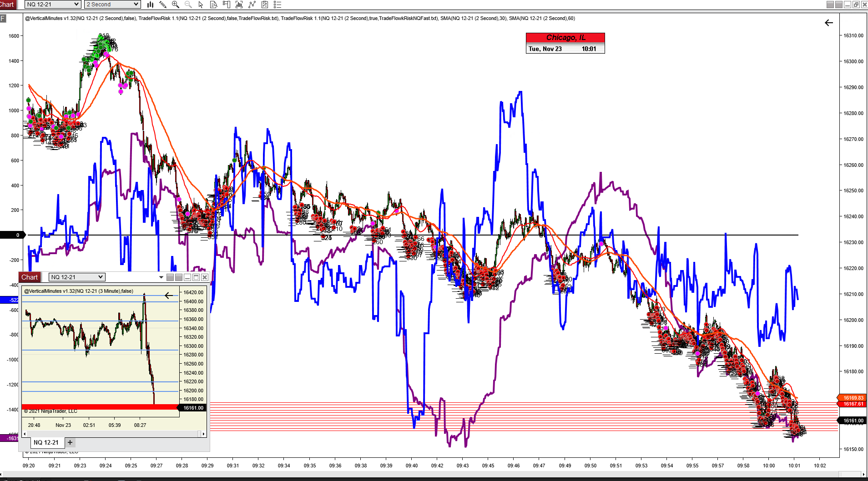Open the main window instrument dropdown NQ 12-21
Image resolution: width=868 pixels, height=481 pixels.
pyautogui.click(x=53, y=5)
